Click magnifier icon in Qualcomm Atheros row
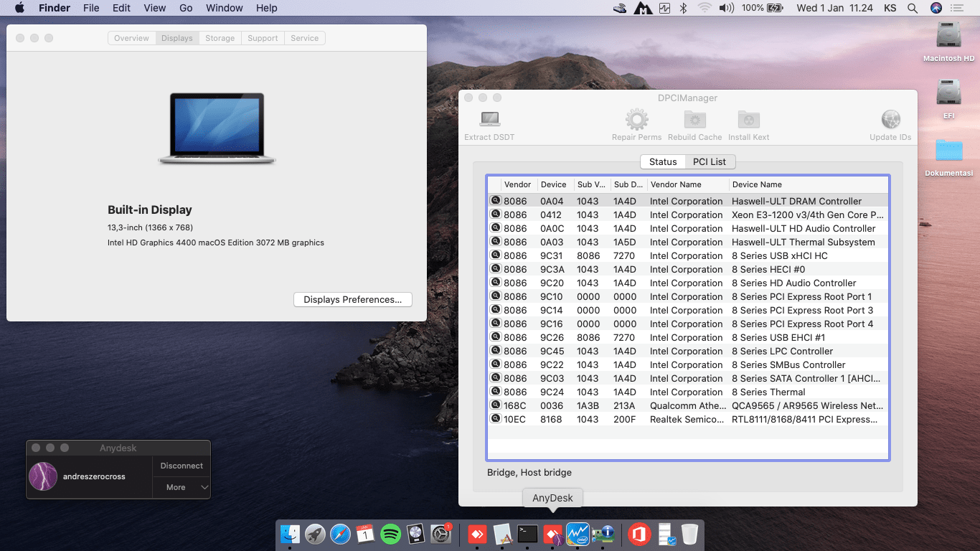Image resolution: width=980 pixels, height=551 pixels. click(x=495, y=405)
